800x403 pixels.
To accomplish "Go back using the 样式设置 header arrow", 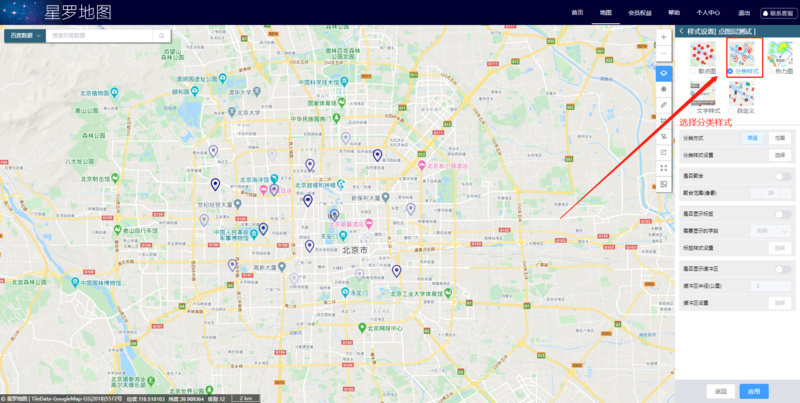I will [x=681, y=32].
